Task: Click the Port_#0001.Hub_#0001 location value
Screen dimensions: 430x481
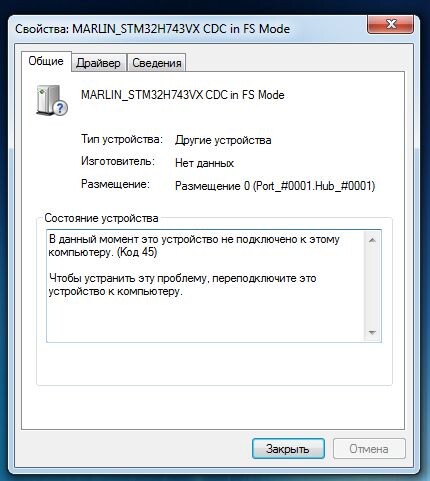Action: [x=275, y=186]
